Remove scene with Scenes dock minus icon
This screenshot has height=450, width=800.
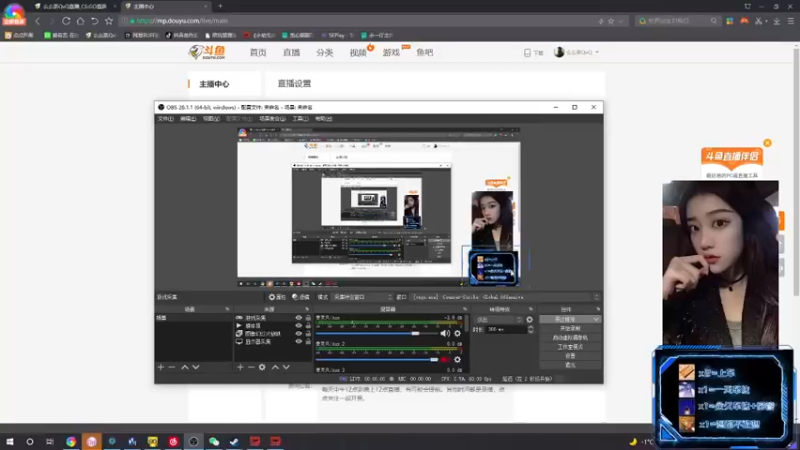pos(172,367)
